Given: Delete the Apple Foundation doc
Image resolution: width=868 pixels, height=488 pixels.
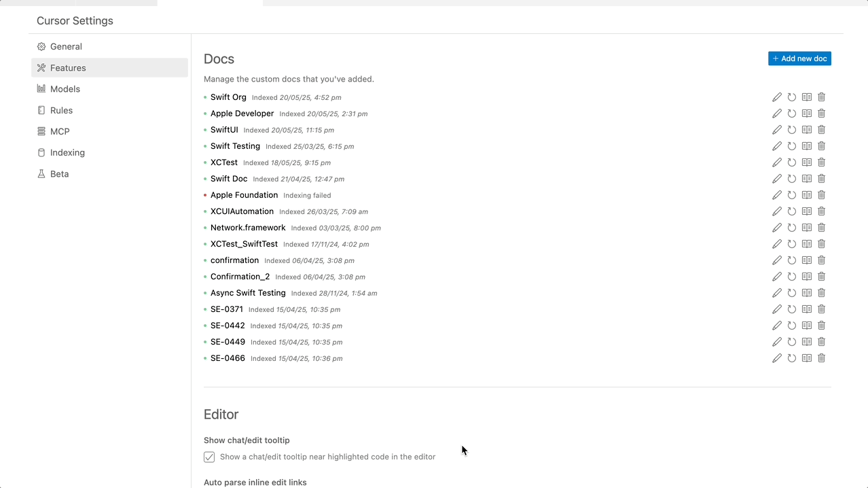Looking at the screenshot, I should [822, 195].
